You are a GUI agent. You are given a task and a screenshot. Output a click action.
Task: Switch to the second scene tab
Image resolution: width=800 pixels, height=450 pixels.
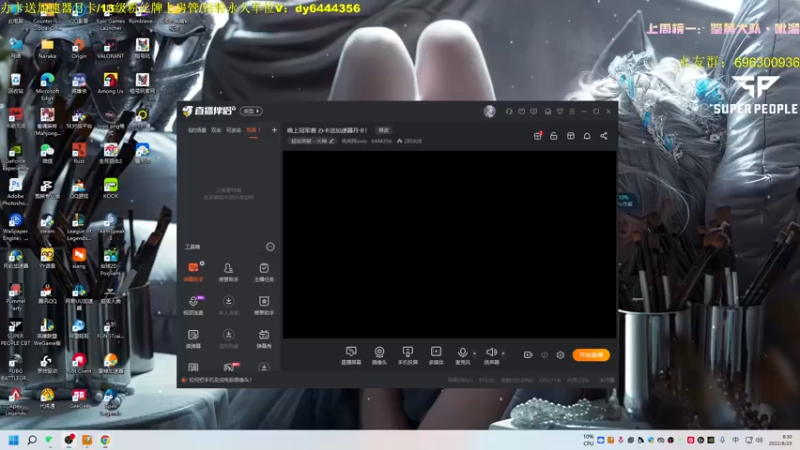click(x=216, y=130)
